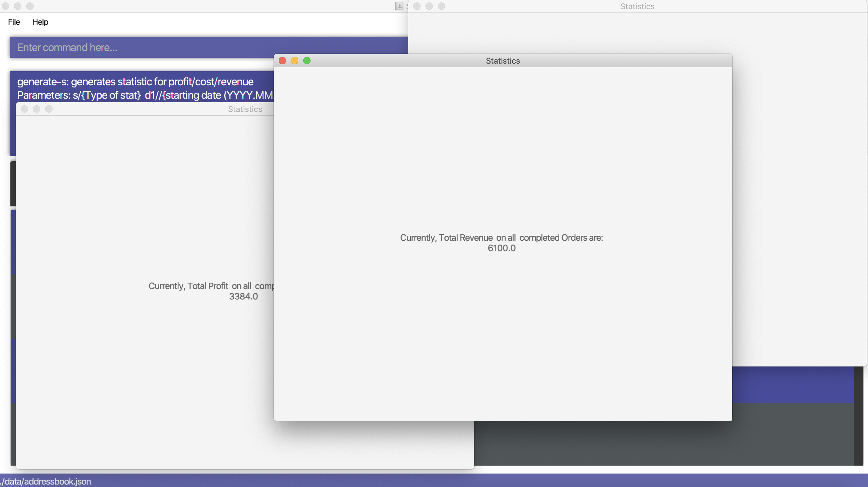Close the Total Profit Statistics window
The image size is (868, 487).
tap(24, 109)
